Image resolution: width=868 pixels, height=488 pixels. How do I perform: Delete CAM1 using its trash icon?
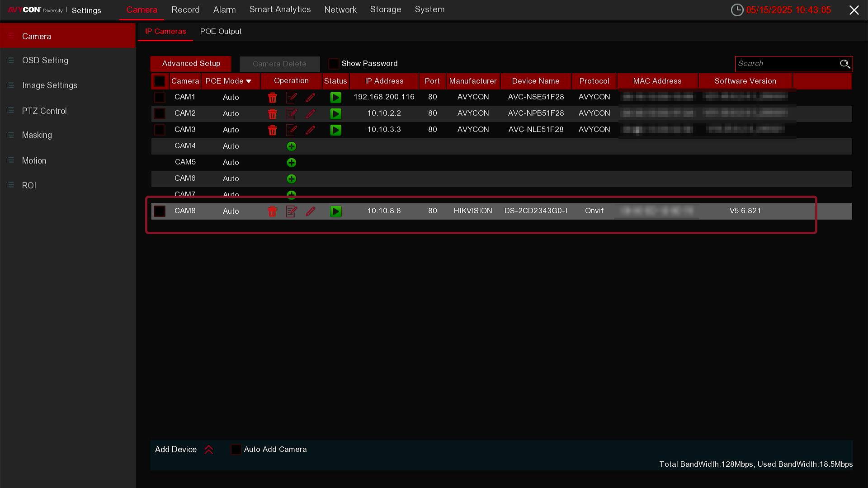[272, 98]
